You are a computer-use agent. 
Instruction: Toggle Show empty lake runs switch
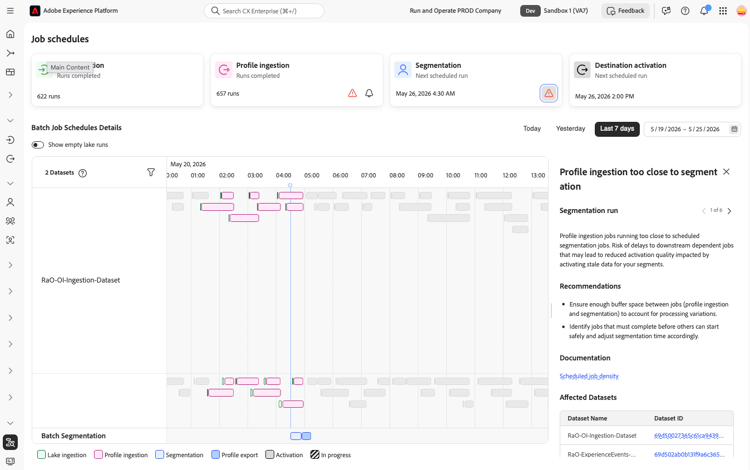pos(37,145)
